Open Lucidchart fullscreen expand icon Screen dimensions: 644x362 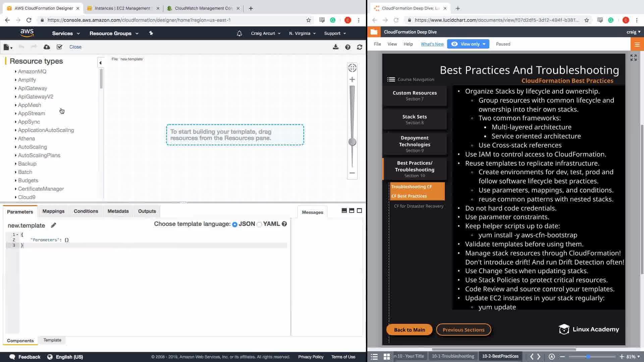(x=633, y=58)
